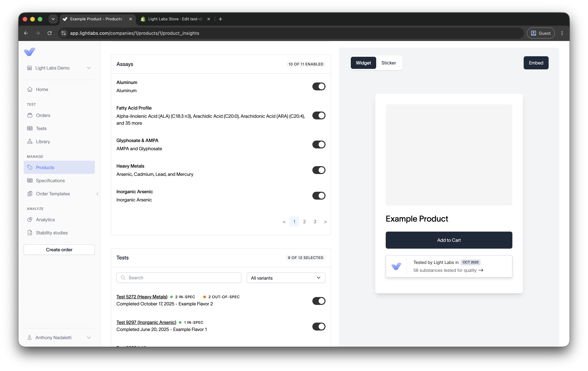Click the product image placeholder in widget
This screenshot has height=371, width=588.
[449, 155]
